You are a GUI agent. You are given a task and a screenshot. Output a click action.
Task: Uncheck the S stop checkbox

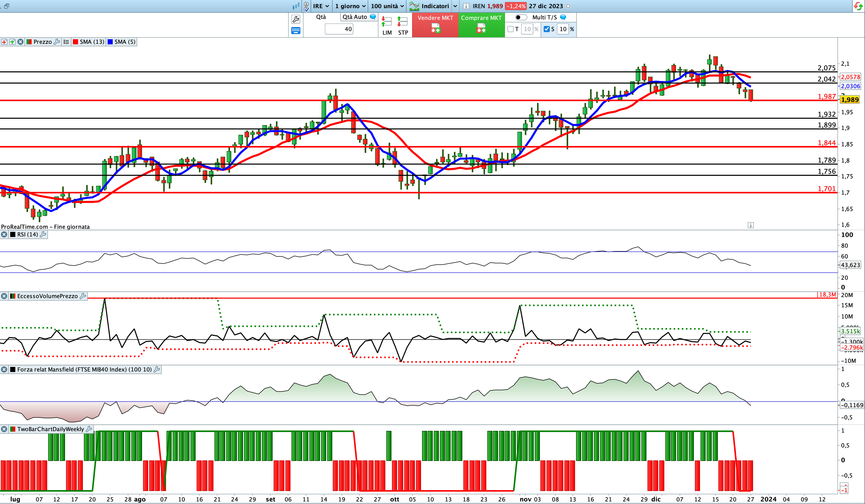coord(547,29)
